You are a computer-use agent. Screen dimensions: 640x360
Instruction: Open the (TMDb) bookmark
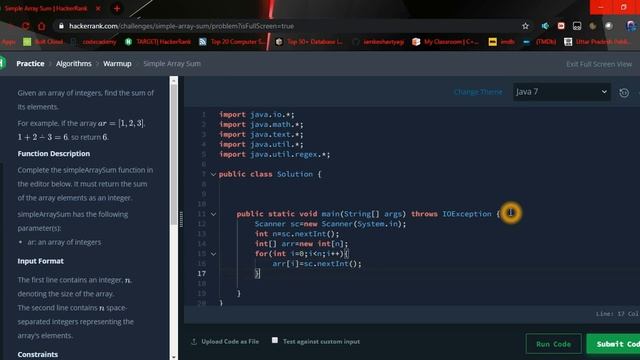[x=540, y=42]
